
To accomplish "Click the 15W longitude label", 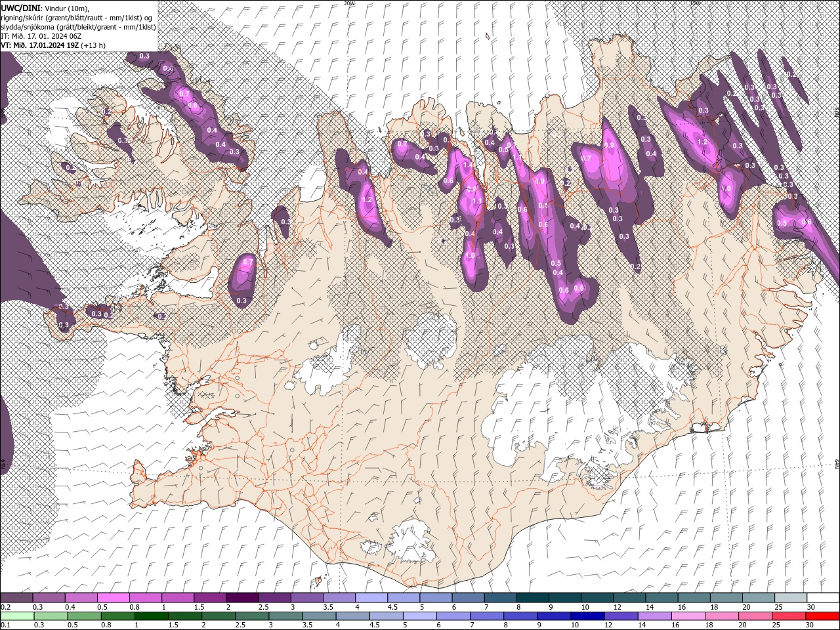I will [x=695, y=3].
